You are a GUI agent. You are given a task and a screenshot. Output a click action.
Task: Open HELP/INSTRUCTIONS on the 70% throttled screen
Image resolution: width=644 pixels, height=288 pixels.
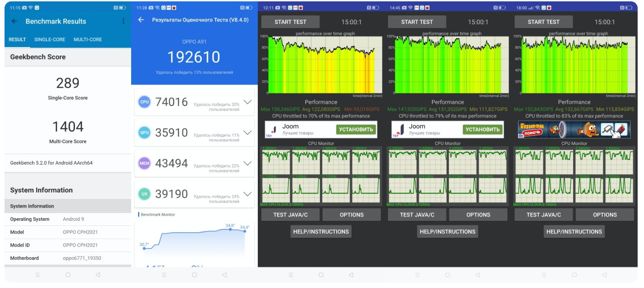[x=321, y=231]
